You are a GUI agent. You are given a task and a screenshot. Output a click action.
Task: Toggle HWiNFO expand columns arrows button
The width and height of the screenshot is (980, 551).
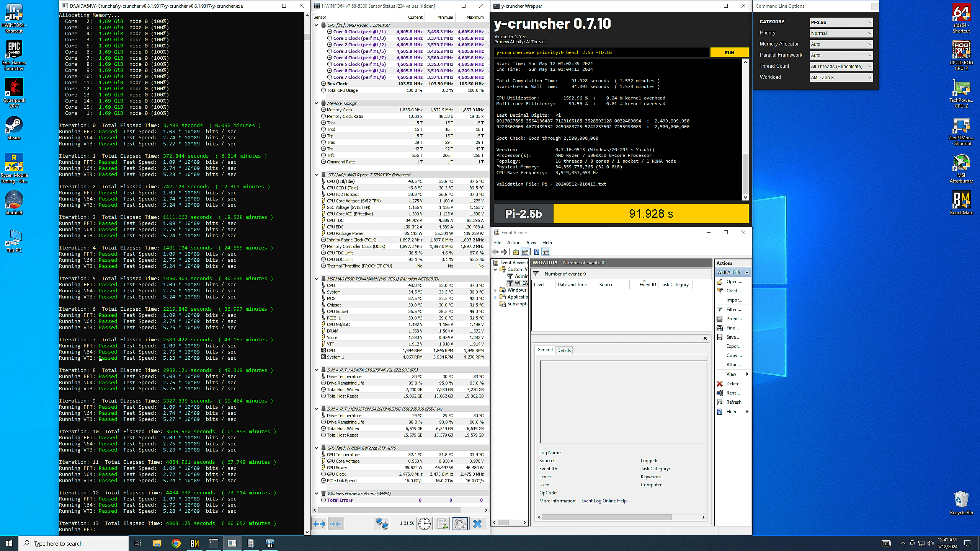319,523
